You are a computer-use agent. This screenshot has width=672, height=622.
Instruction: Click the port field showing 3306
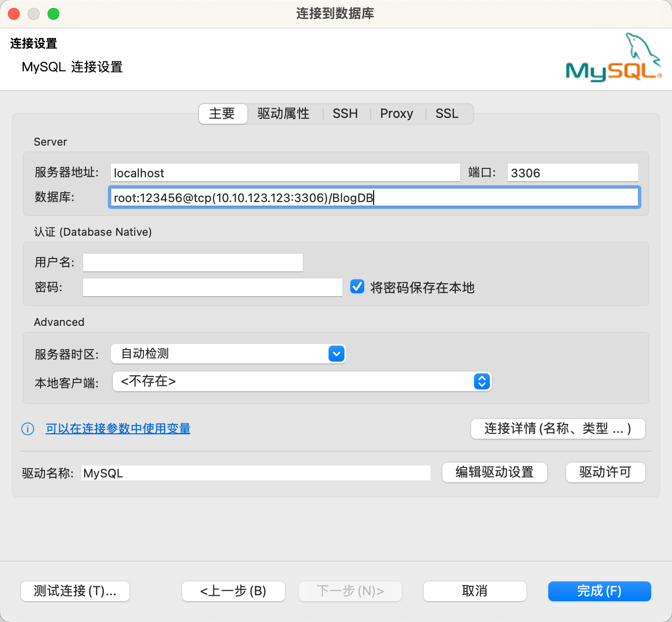coord(573,172)
